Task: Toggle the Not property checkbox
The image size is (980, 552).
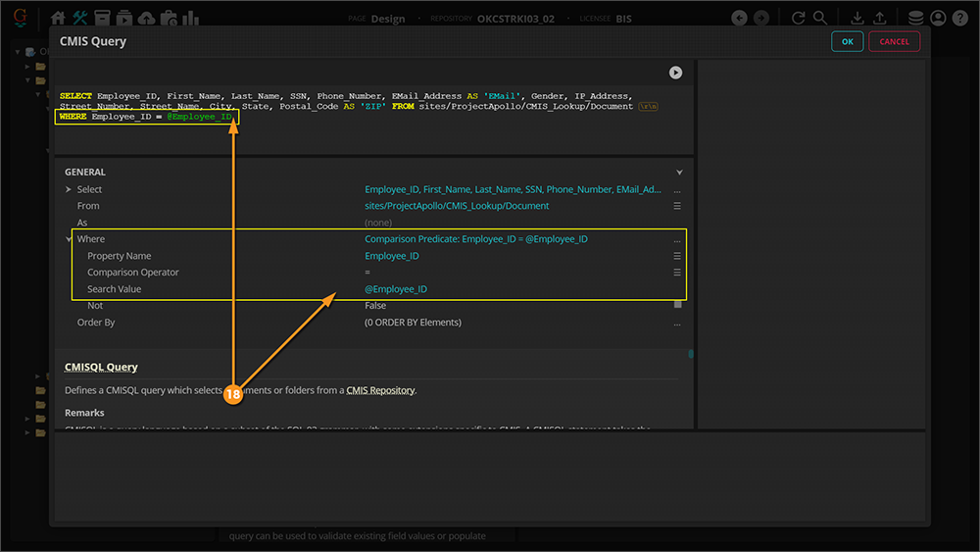Action: (x=676, y=306)
